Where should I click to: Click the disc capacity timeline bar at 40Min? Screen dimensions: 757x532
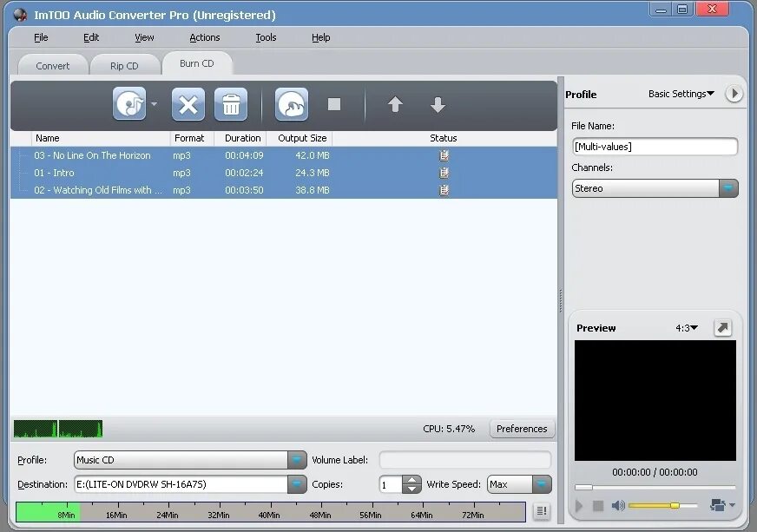point(269,512)
